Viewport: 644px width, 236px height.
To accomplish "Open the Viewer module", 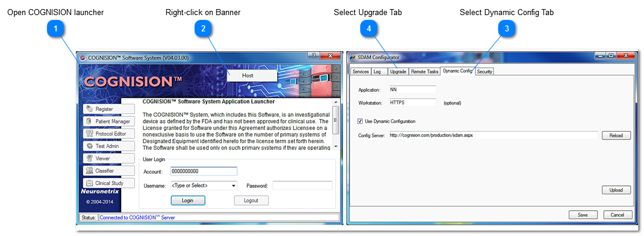I will pos(109,158).
